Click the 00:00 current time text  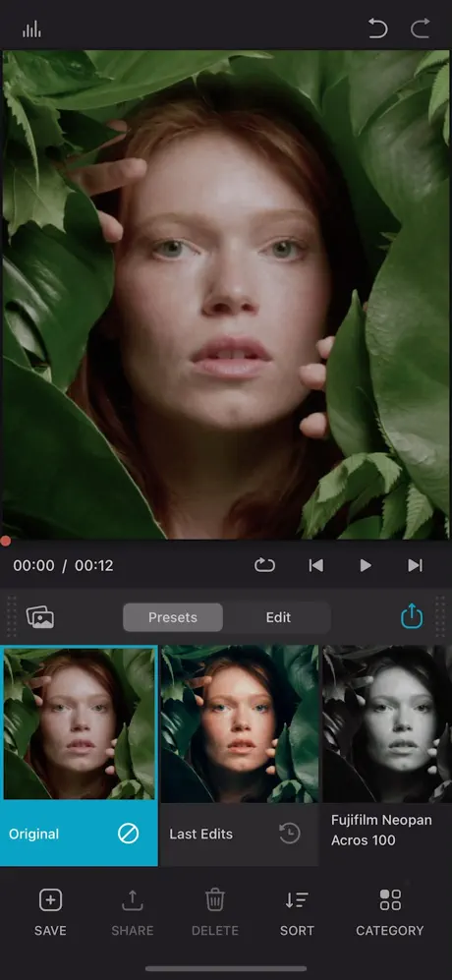[33, 565]
